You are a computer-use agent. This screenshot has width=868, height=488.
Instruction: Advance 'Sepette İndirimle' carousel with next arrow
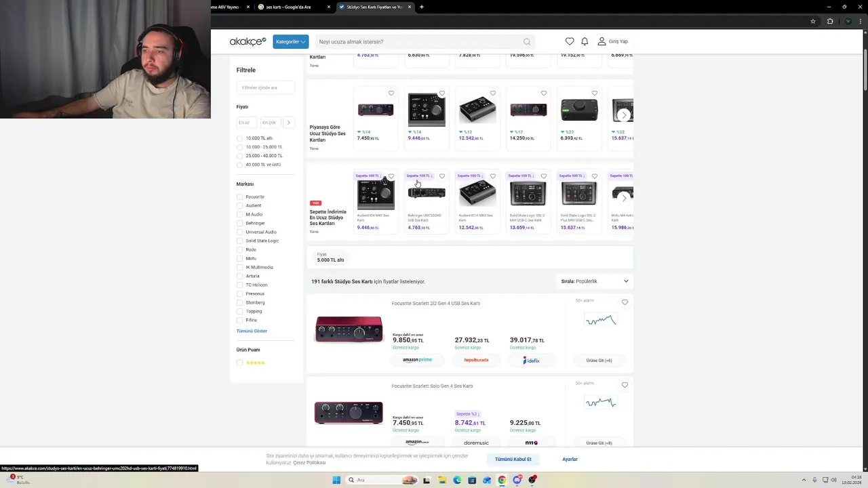(624, 198)
